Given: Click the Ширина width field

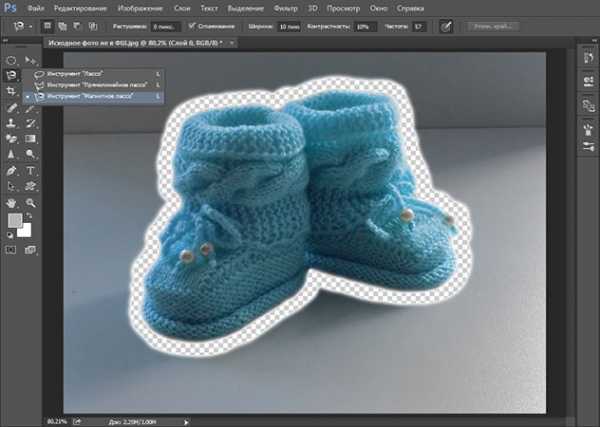Looking at the screenshot, I should [289, 27].
